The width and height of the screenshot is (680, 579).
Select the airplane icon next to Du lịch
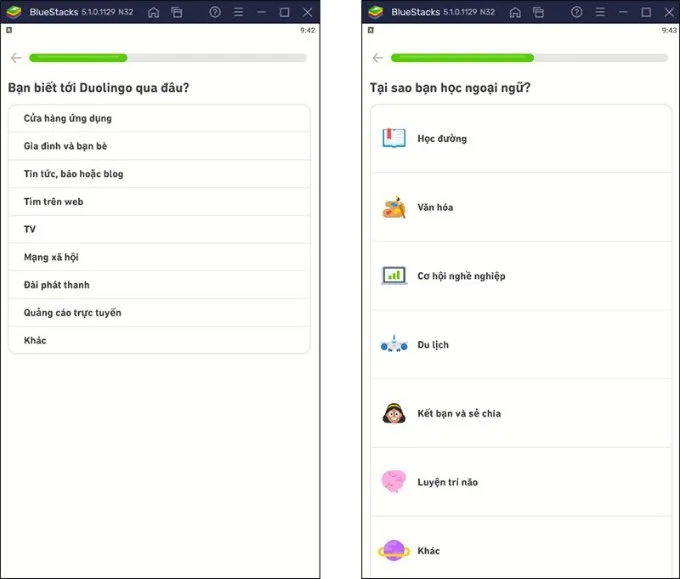pyautogui.click(x=394, y=344)
